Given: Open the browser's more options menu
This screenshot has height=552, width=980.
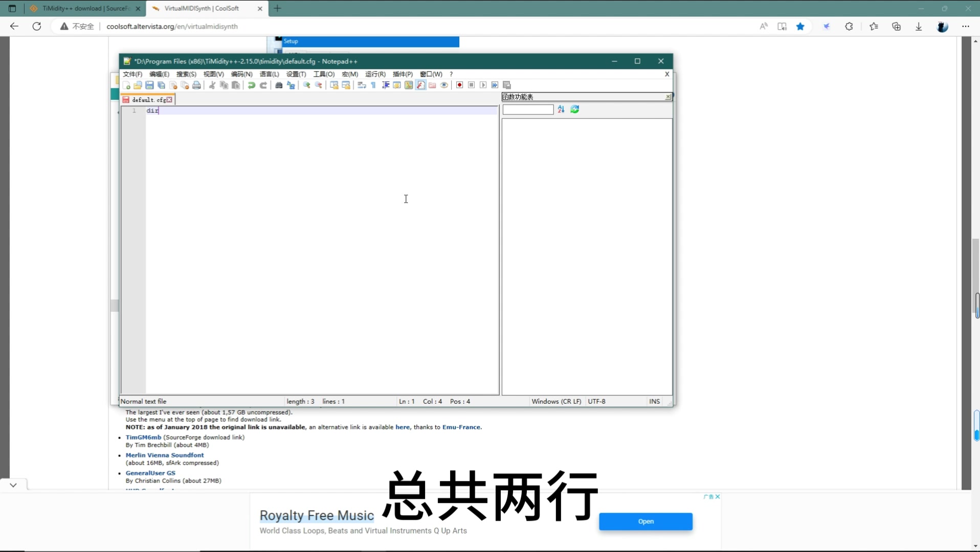Looking at the screenshot, I should (x=966, y=26).
